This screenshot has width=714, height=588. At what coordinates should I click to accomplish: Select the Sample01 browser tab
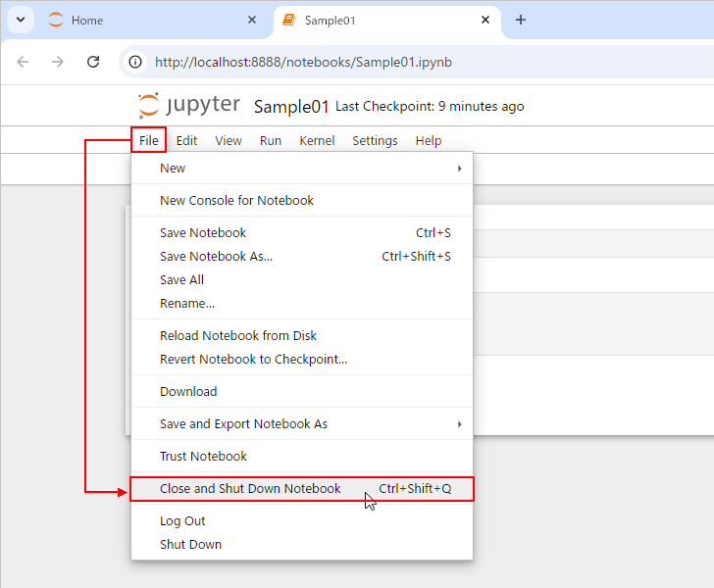click(x=387, y=21)
